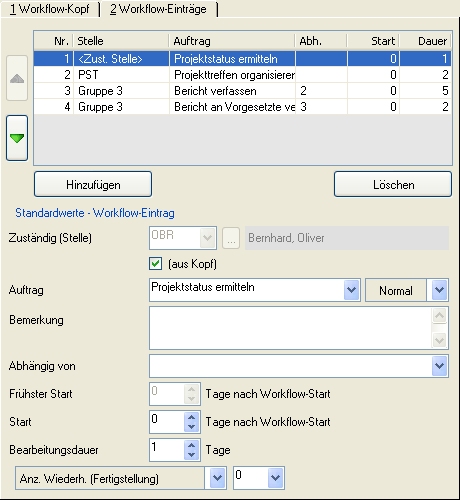Increase the Start days spinner
Image resolution: width=460 pixels, height=500 pixels.
click(x=191, y=418)
